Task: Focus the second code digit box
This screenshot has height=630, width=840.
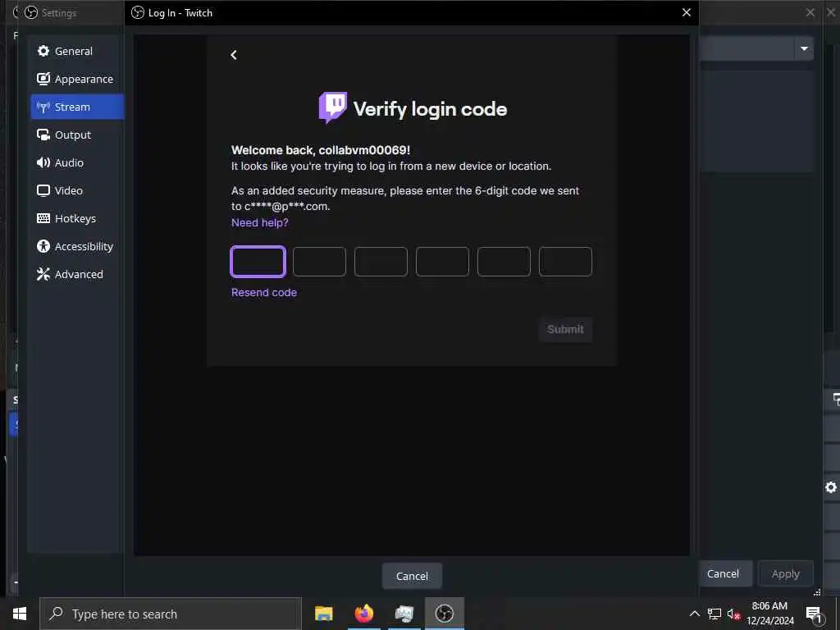Action: (319, 262)
